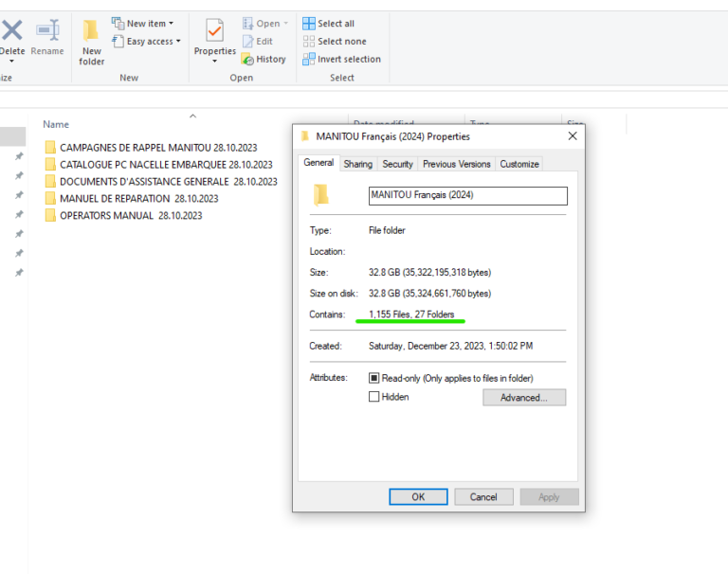Image resolution: width=728 pixels, height=574 pixels.
Task: Toggle the Read-only attribute checkbox
Action: click(x=373, y=378)
